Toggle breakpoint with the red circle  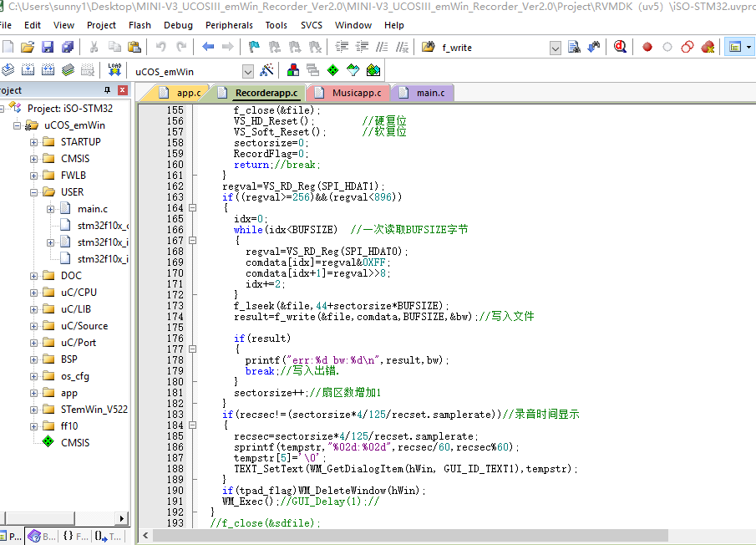(x=647, y=47)
